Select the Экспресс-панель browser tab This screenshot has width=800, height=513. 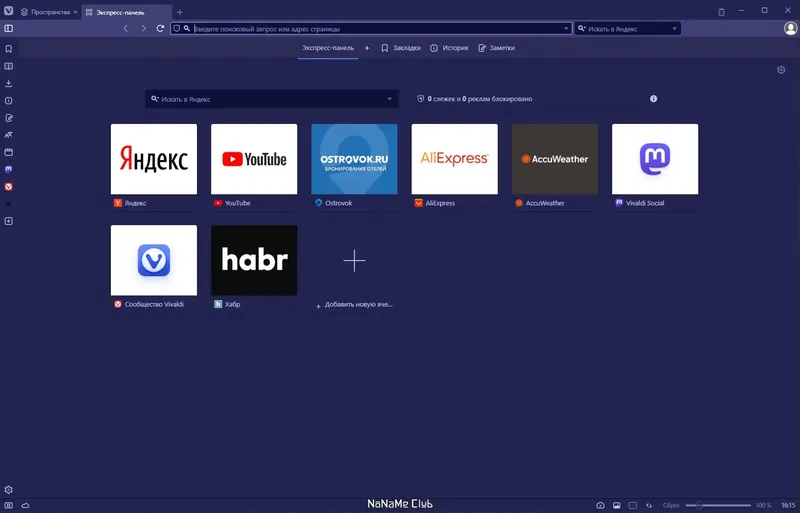(127, 12)
